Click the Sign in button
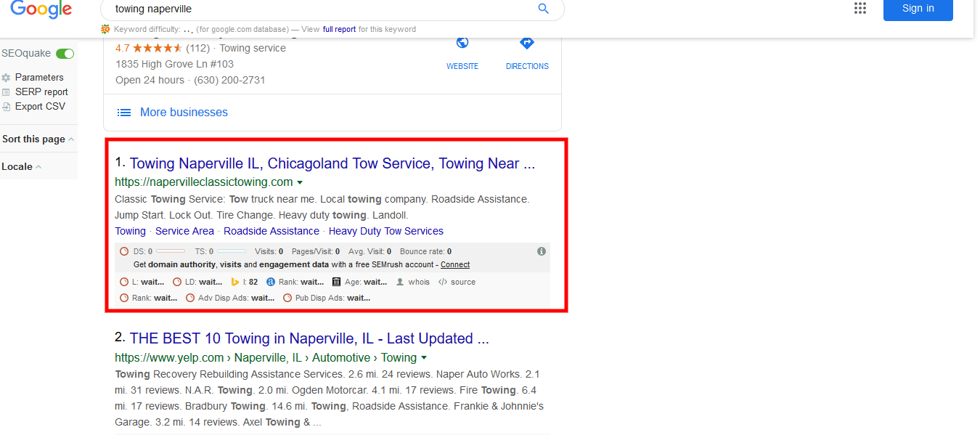This screenshot has width=980, height=435. [x=918, y=9]
